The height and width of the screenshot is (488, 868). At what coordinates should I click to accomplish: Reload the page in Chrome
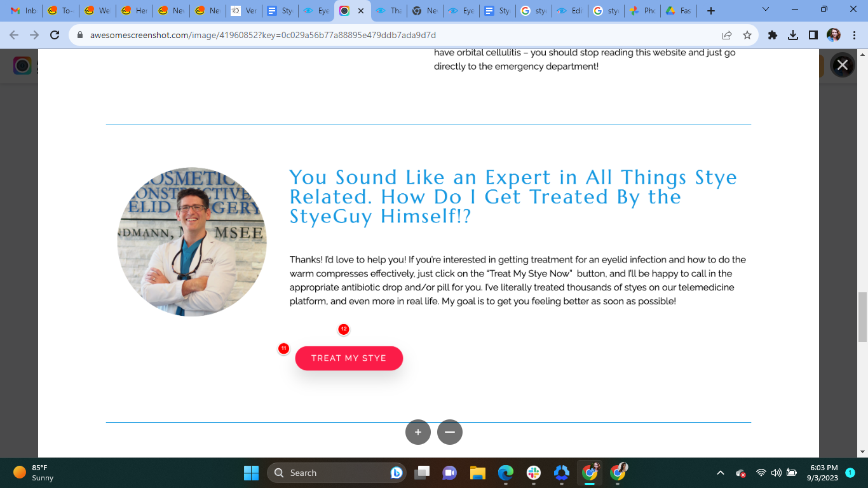(x=55, y=36)
